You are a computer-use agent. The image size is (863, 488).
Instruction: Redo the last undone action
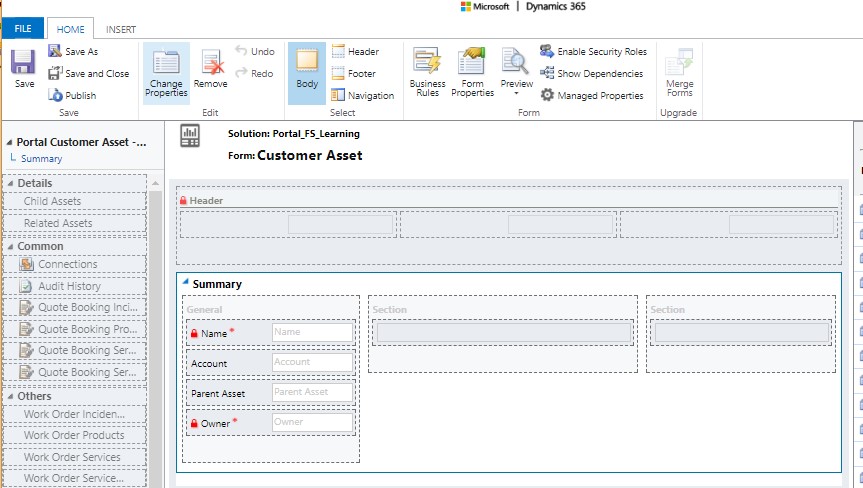pyautogui.click(x=254, y=73)
